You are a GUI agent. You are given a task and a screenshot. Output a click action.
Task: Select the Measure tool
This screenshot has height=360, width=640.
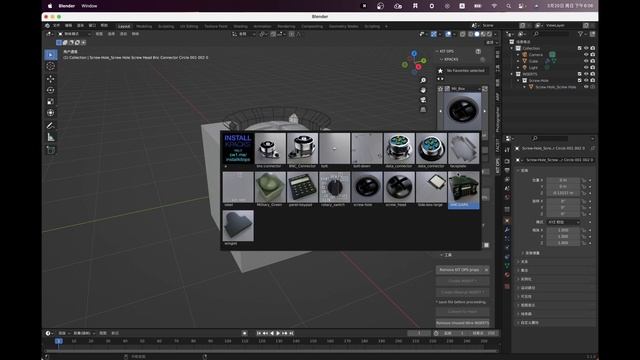coord(51,137)
